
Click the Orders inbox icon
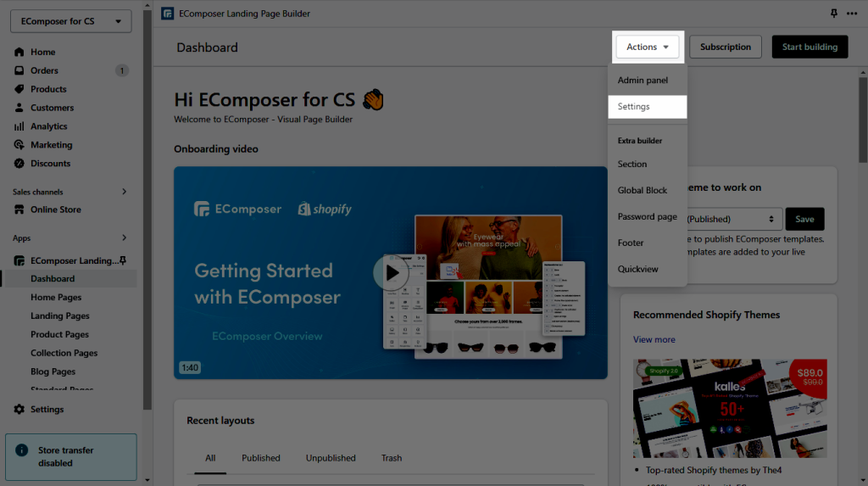click(x=19, y=70)
